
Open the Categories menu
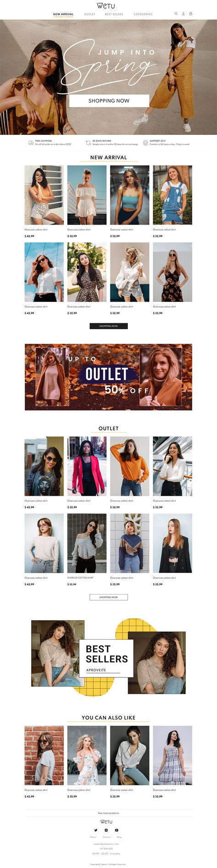[143, 14]
